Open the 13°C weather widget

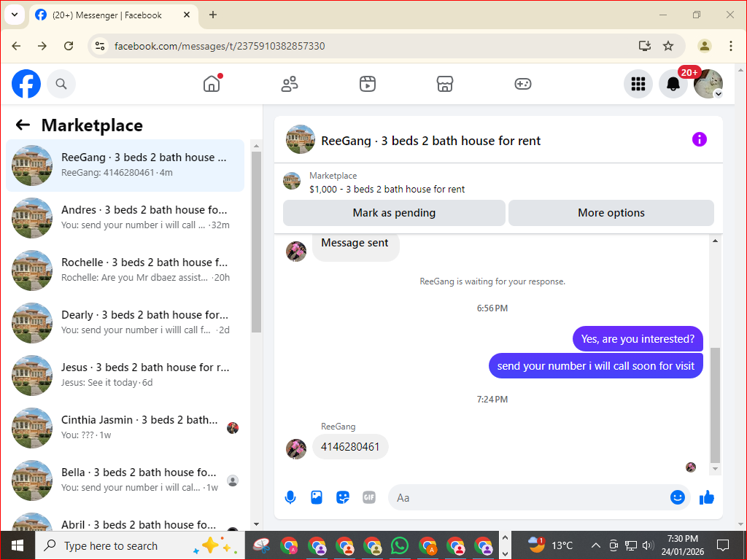coord(551,545)
